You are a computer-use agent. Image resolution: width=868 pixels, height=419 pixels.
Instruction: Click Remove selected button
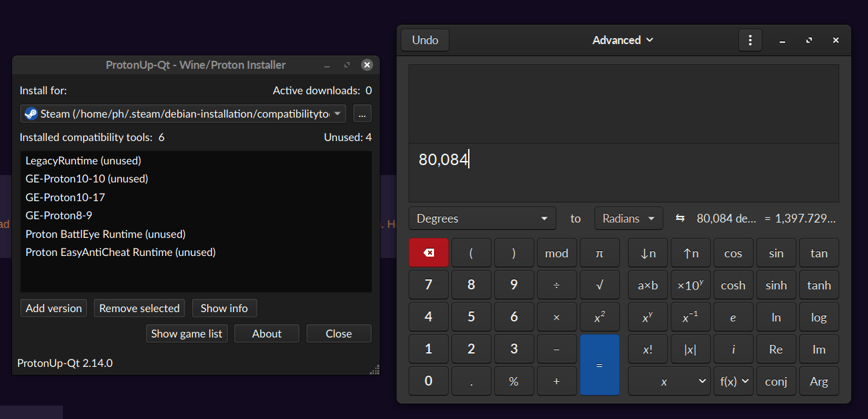(x=139, y=308)
